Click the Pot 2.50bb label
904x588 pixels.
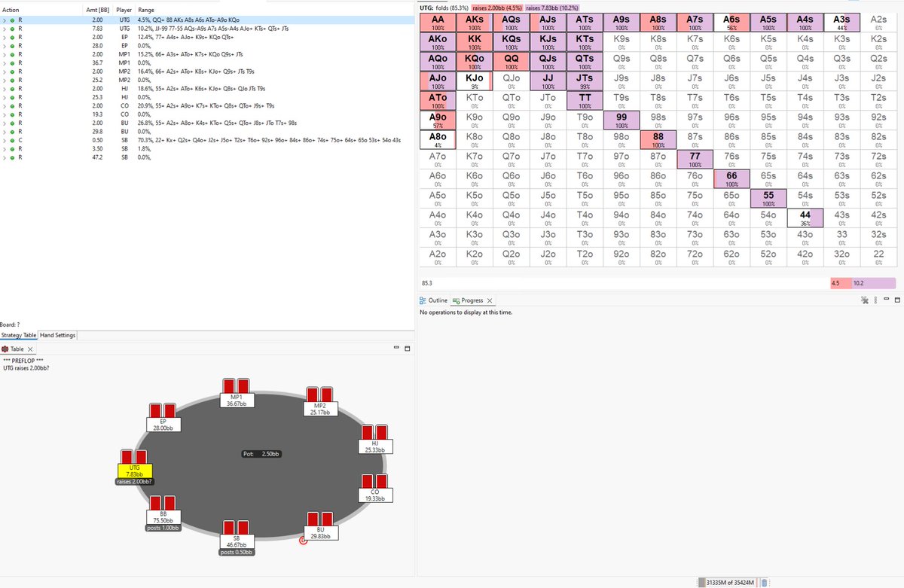coord(261,454)
